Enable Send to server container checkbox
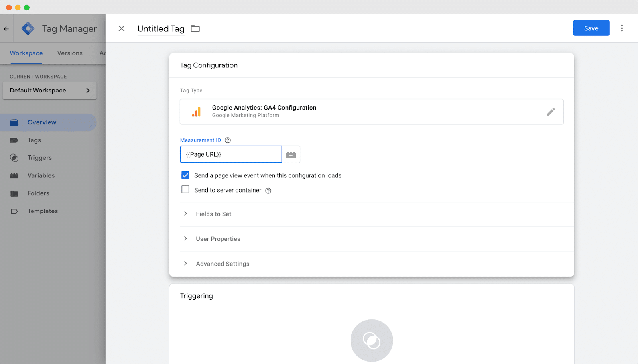 (x=185, y=190)
